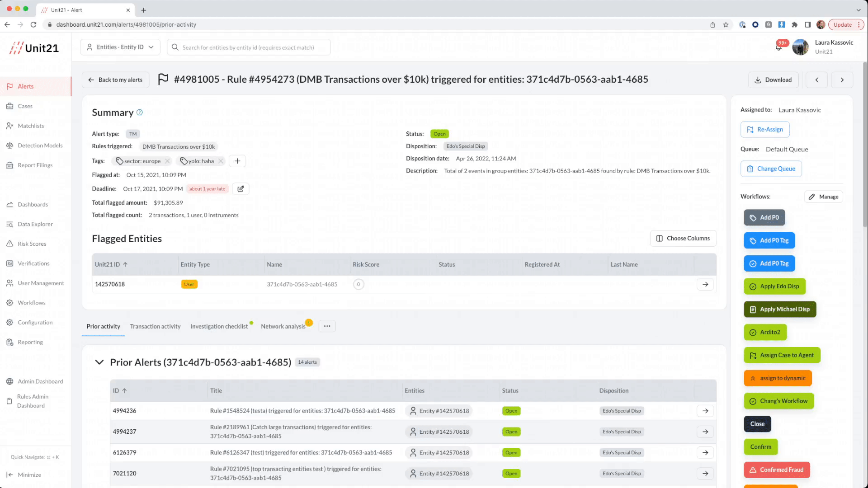Click the Confirm workflow button

(x=760, y=447)
